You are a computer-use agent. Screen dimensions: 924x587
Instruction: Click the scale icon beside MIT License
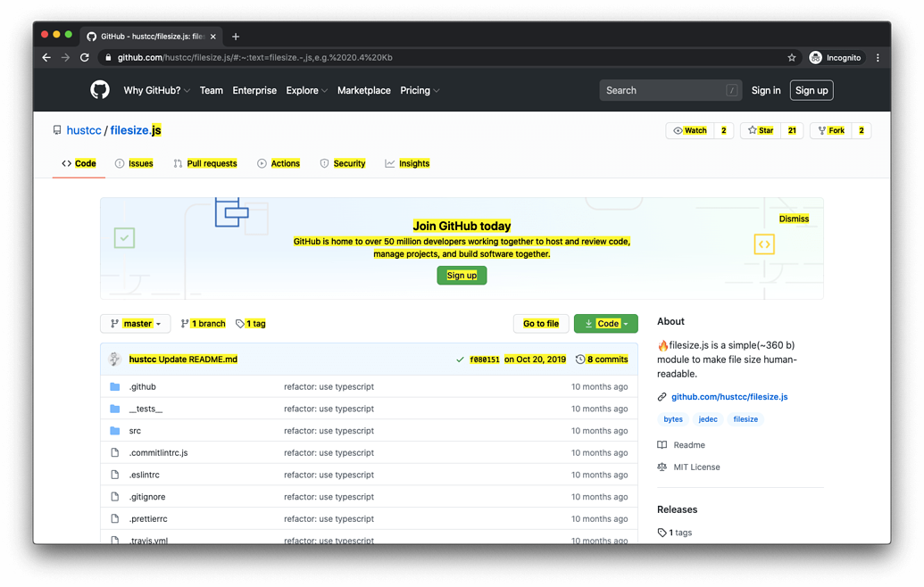[662, 467]
